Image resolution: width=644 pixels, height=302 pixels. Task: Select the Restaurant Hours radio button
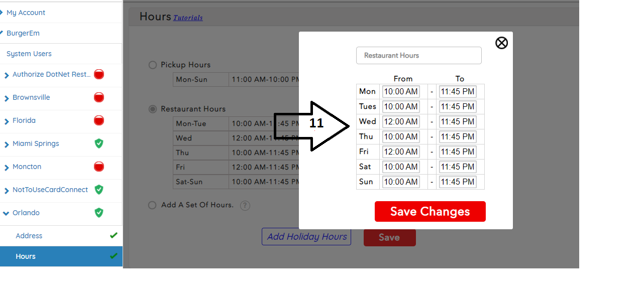(x=152, y=109)
